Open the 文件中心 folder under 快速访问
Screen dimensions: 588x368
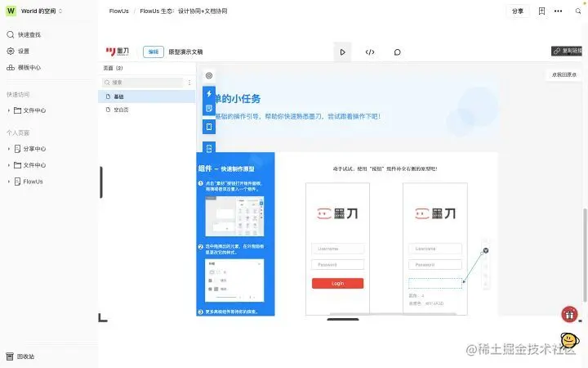(30, 110)
